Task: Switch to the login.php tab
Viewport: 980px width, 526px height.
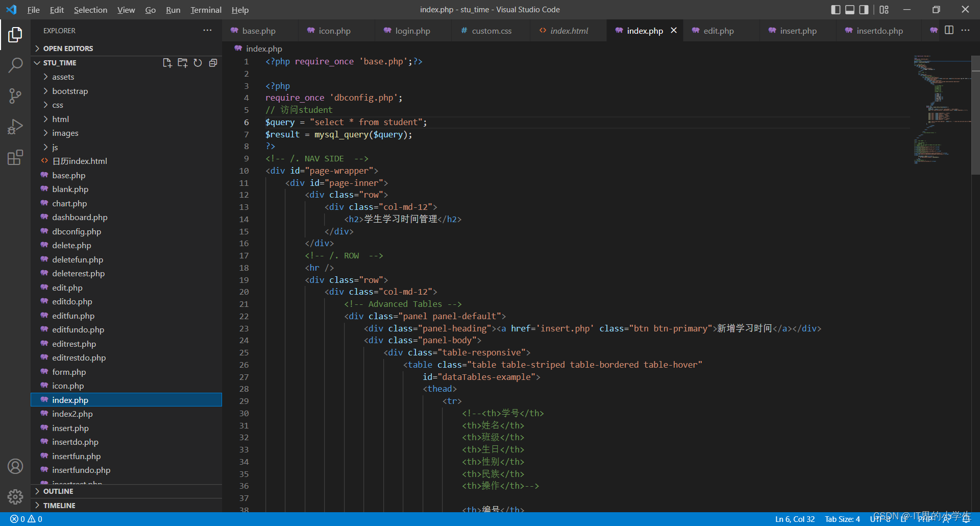Action: pyautogui.click(x=412, y=31)
